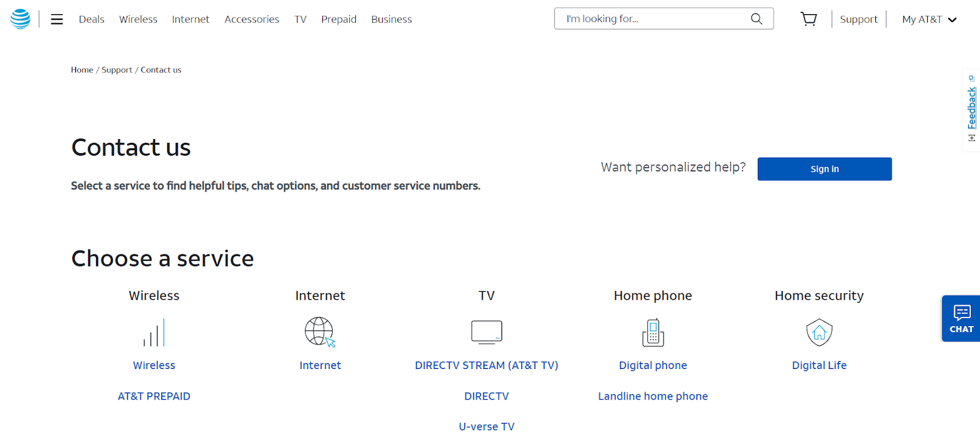The image size is (980, 445).
Task: Go to Home in the breadcrumb
Action: point(82,70)
